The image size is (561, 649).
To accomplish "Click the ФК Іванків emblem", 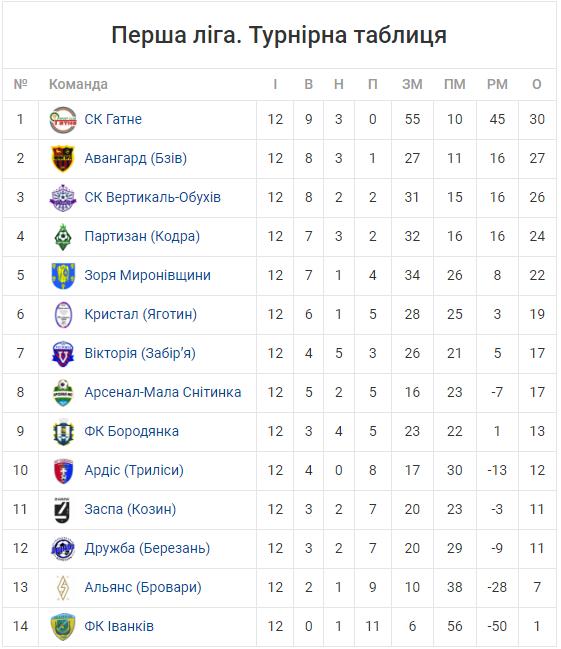I will [x=63, y=627].
